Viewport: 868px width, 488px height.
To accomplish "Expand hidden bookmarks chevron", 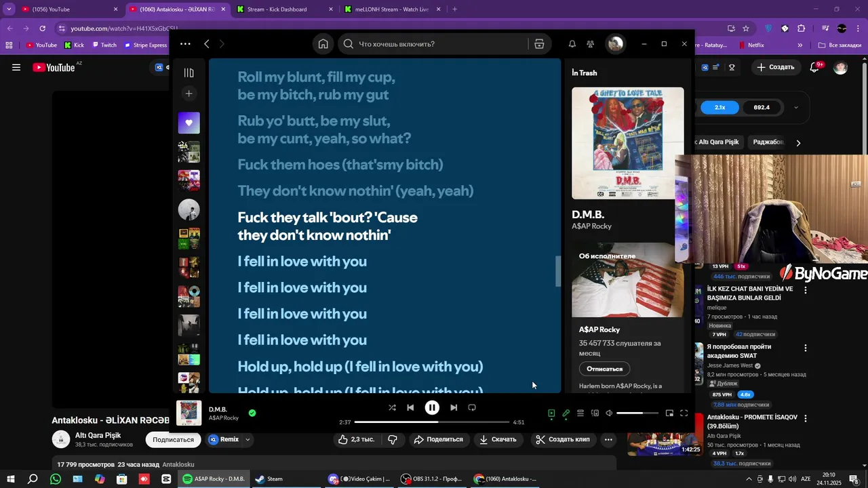I will [x=800, y=45].
